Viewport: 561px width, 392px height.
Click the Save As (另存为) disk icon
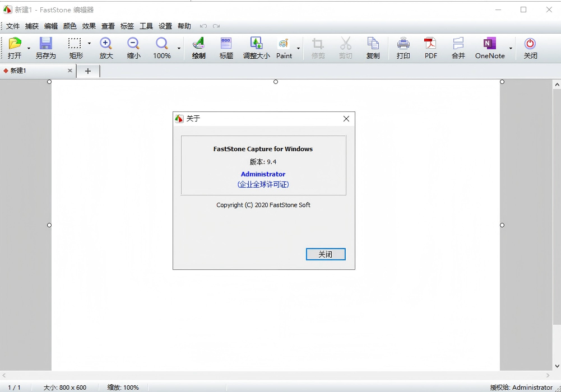coord(45,44)
